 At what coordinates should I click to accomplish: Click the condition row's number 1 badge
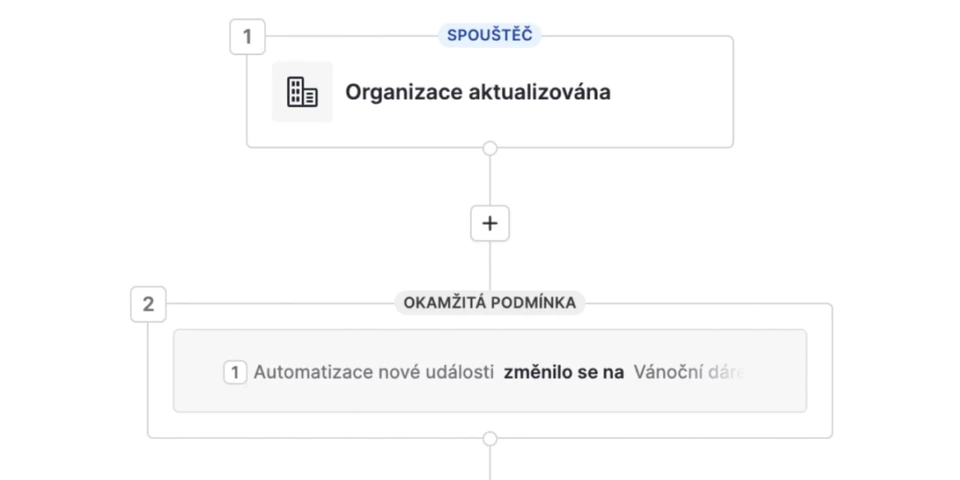click(235, 372)
